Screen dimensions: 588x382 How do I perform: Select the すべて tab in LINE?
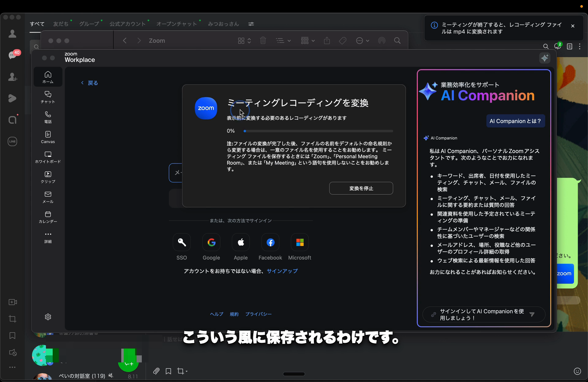(37, 24)
